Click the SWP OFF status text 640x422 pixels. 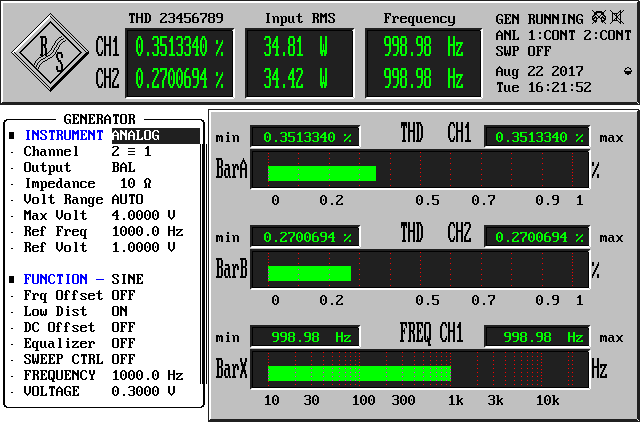523,51
